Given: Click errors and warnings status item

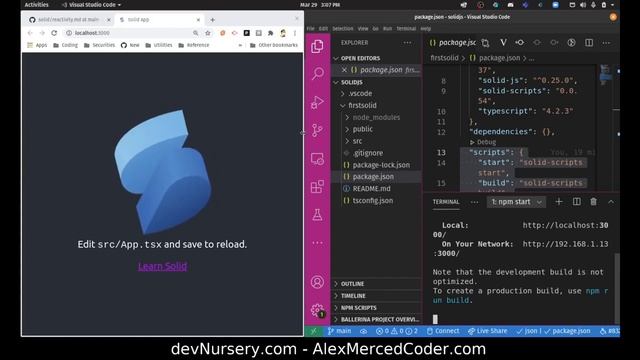Looking at the screenshot, I should tap(397, 331).
